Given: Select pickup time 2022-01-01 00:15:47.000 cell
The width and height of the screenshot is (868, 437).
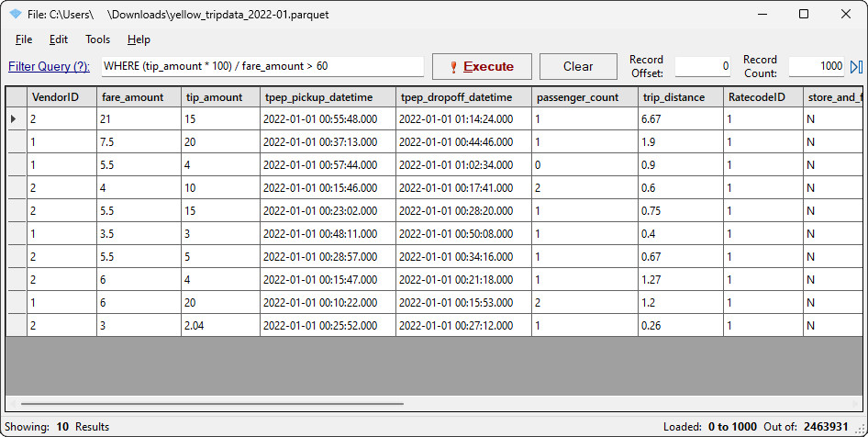Looking at the screenshot, I should tap(328, 280).
